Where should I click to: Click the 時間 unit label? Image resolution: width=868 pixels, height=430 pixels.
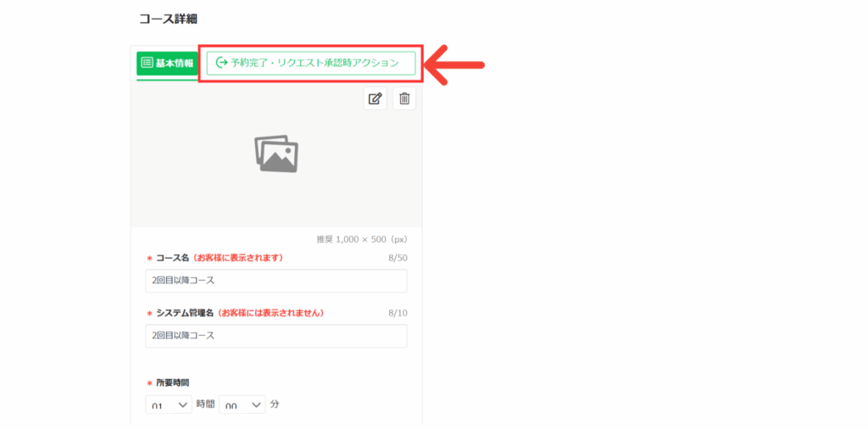click(205, 405)
